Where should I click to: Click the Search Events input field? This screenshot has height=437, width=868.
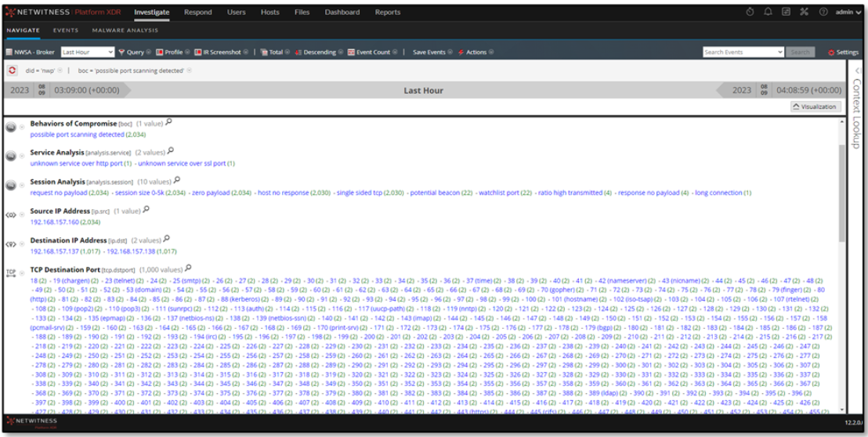click(739, 52)
